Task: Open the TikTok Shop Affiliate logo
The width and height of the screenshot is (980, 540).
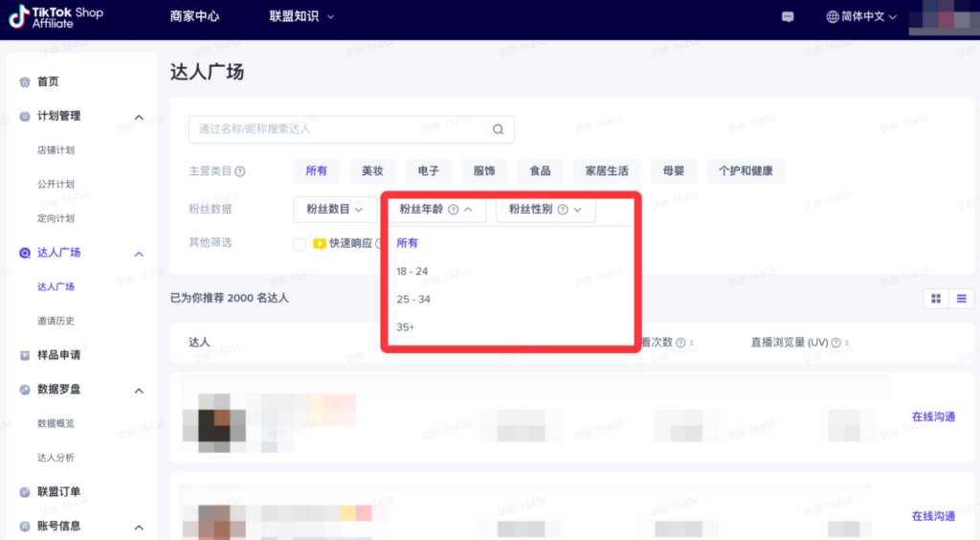Action: point(56,17)
